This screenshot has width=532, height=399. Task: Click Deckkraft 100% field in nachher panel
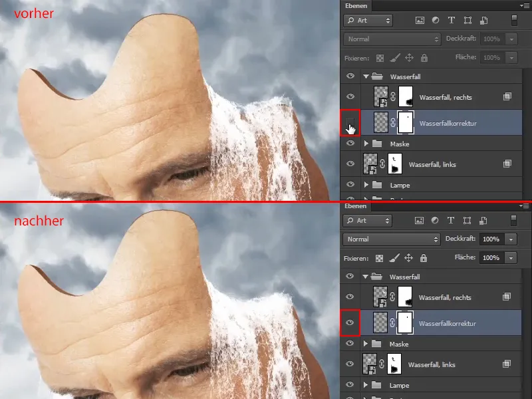pos(491,239)
